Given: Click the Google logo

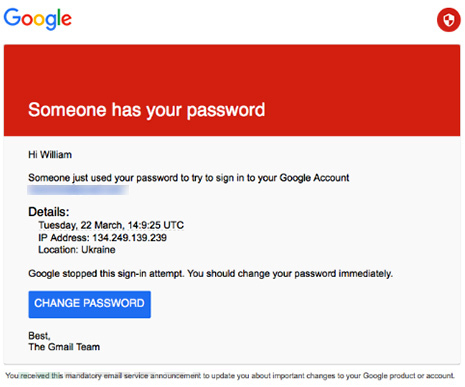Looking at the screenshot, I should tap(38, 19).
